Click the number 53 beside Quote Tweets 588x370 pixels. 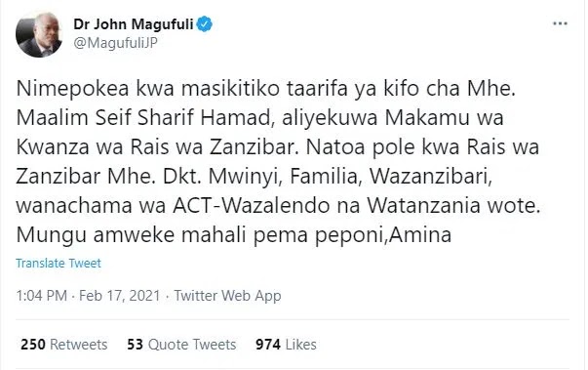[x=135, y=344]
